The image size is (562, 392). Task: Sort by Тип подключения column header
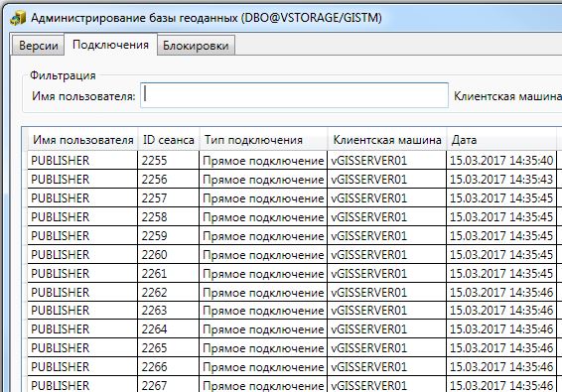(x=263, y=140)
